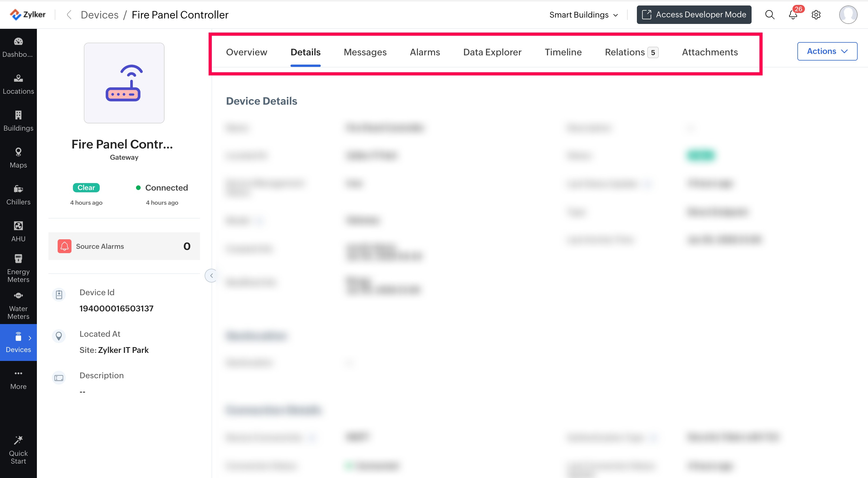The width and height of the screenshot is (868, 478).
Task: Open Energy Meters in sidebar
Action: coord(18,268)
